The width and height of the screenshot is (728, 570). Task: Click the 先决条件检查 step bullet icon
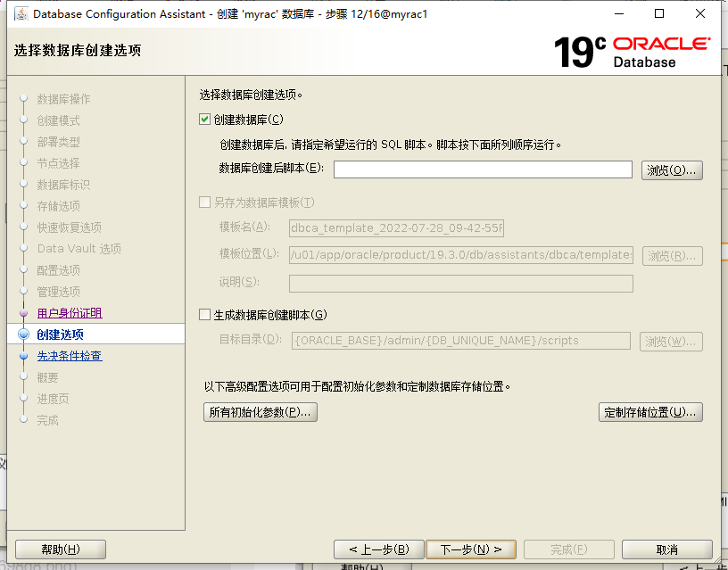(24, 356)
